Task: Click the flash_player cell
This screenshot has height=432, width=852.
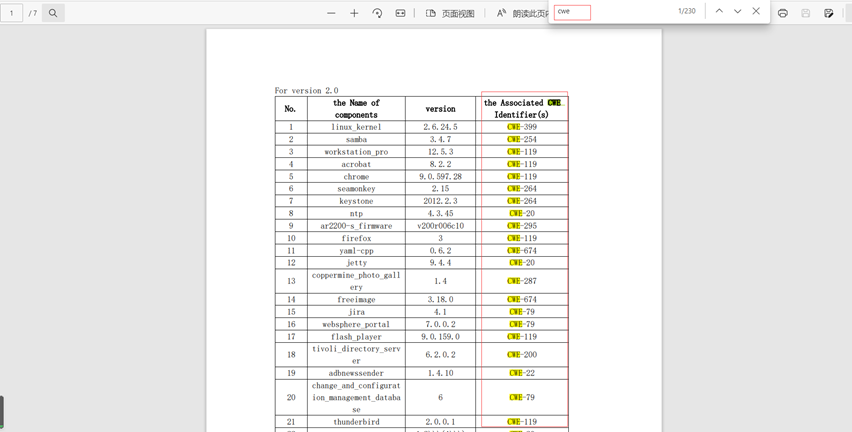Action: (356, 336)
